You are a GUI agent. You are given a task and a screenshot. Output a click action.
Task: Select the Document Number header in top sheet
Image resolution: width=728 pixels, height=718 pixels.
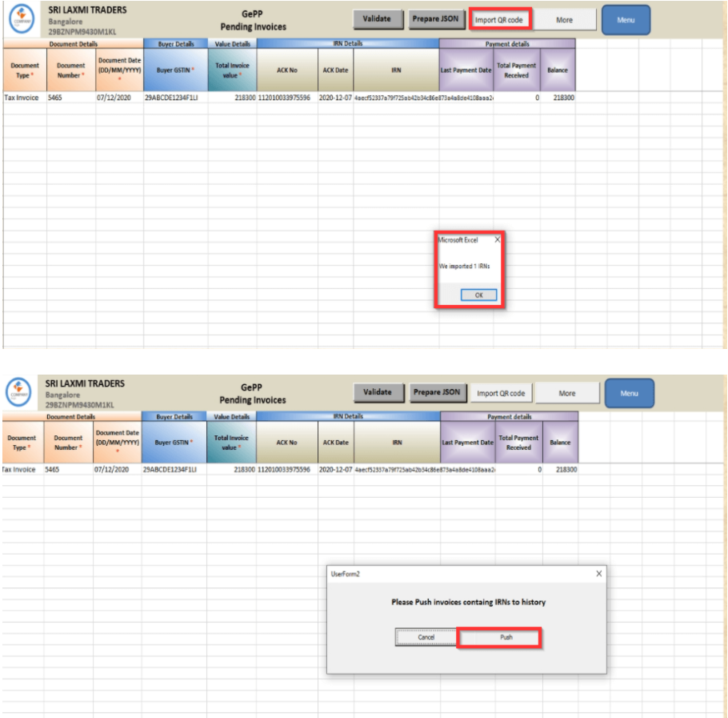click(71, 70)
